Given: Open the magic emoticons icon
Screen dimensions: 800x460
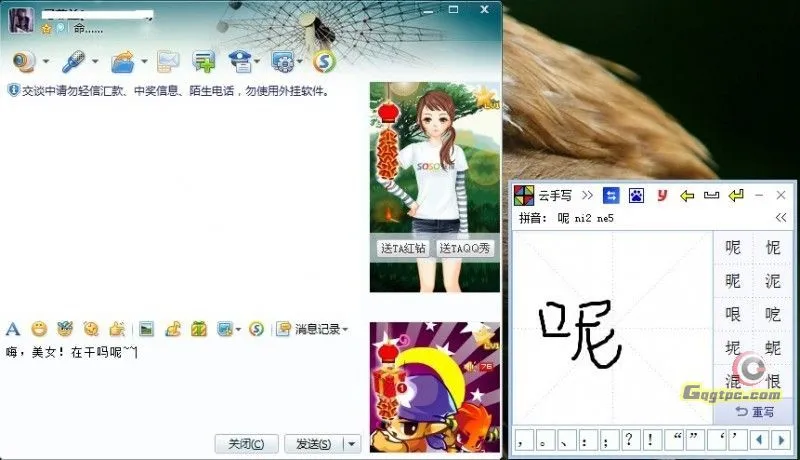Looking at the screenshot, I should 65,329.
